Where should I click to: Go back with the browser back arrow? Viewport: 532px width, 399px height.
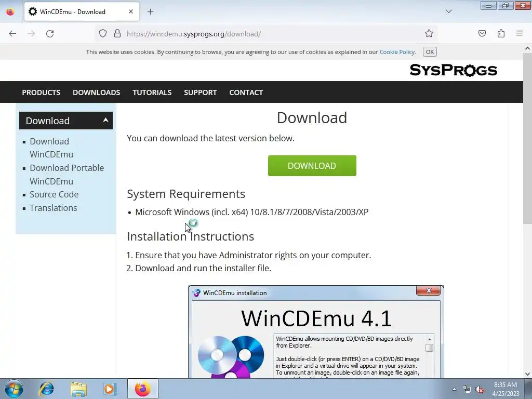tap(12, 34)
